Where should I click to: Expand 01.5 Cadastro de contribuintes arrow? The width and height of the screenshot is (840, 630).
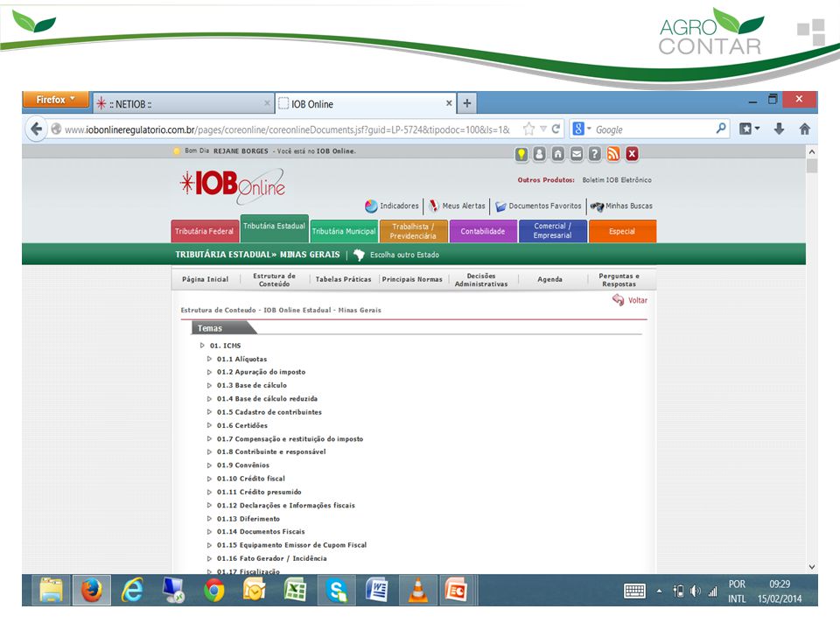[209, 412]
